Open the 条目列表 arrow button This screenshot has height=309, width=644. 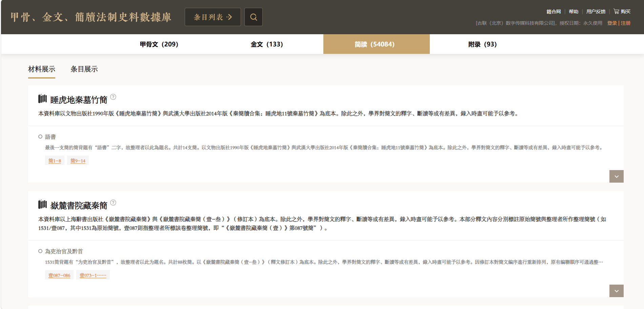(x=213, y=17)
